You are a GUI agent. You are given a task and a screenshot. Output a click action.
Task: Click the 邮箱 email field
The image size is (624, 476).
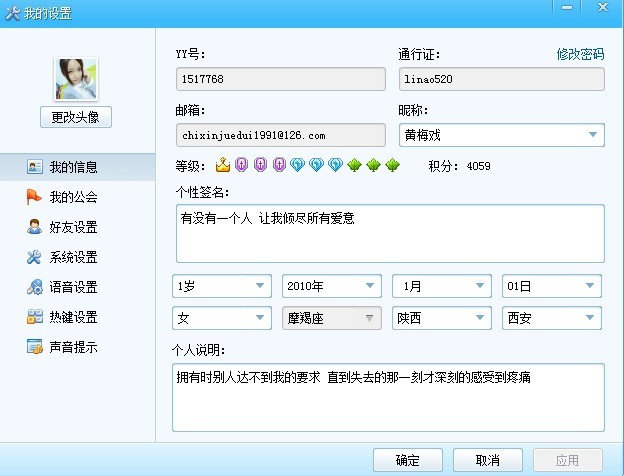(x=281, y=135)
